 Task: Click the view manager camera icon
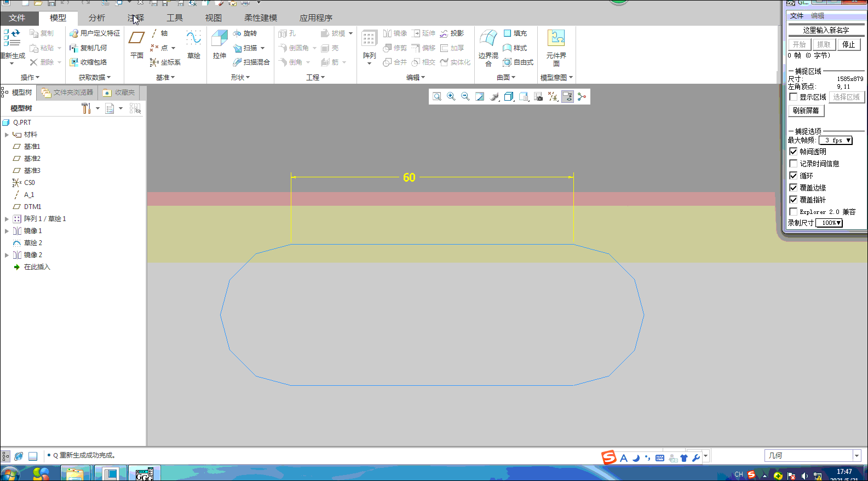538,97
